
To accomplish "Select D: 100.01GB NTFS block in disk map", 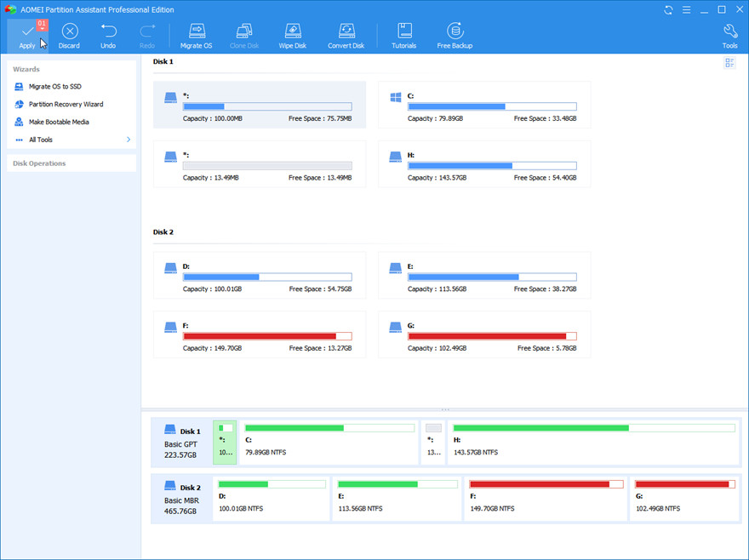I will (x=272, y=499).
